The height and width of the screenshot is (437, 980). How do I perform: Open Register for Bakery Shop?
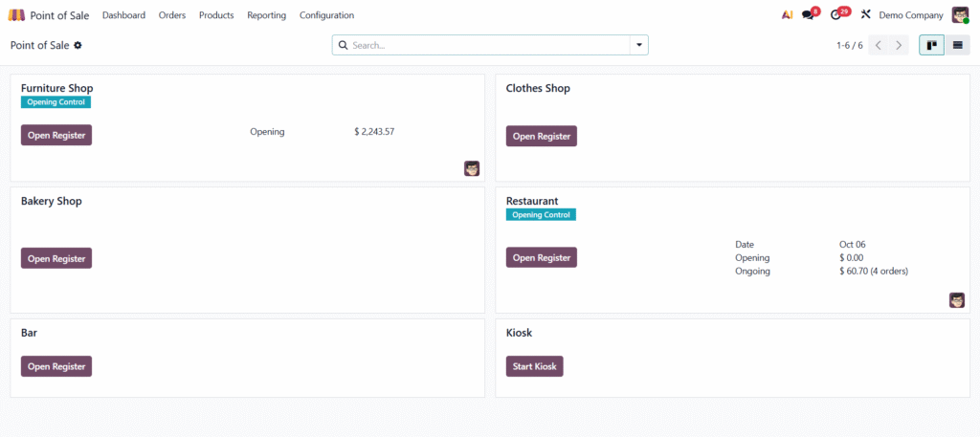pyautogui.click(x=56, y=258)
